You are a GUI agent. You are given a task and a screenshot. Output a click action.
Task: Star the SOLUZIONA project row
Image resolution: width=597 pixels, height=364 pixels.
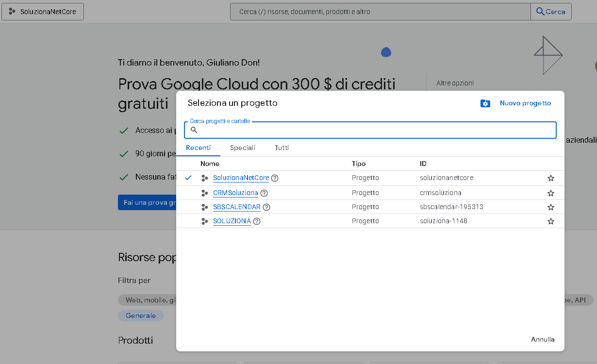click(x=550, y=221)
